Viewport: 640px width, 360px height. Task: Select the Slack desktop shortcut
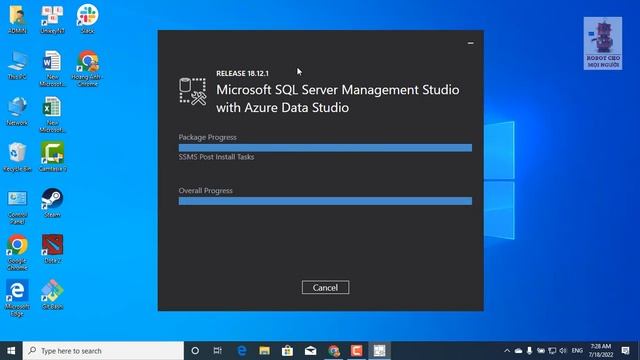click(87, 19)
